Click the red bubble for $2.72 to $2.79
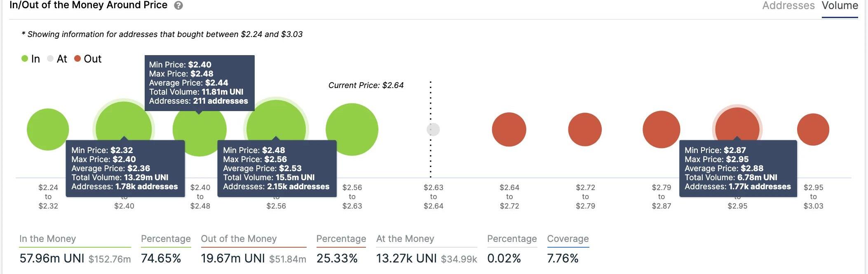 click(x=585, y=129)
